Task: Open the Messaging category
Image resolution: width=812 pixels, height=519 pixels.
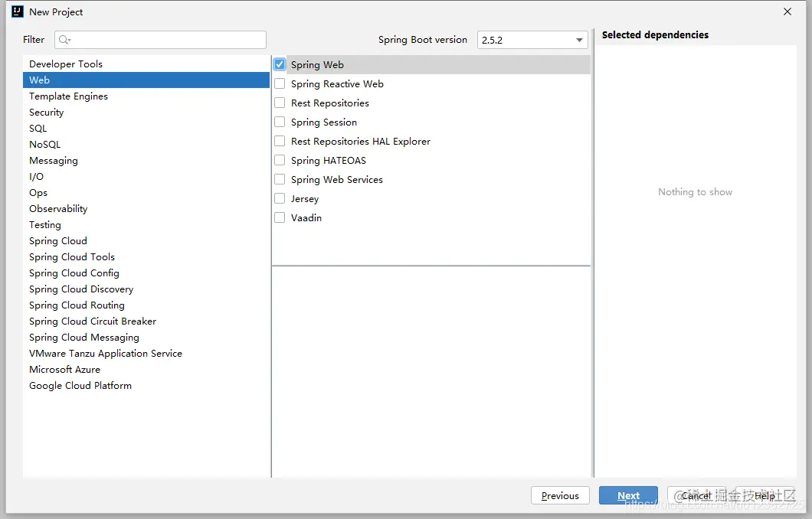Action: 146,160
